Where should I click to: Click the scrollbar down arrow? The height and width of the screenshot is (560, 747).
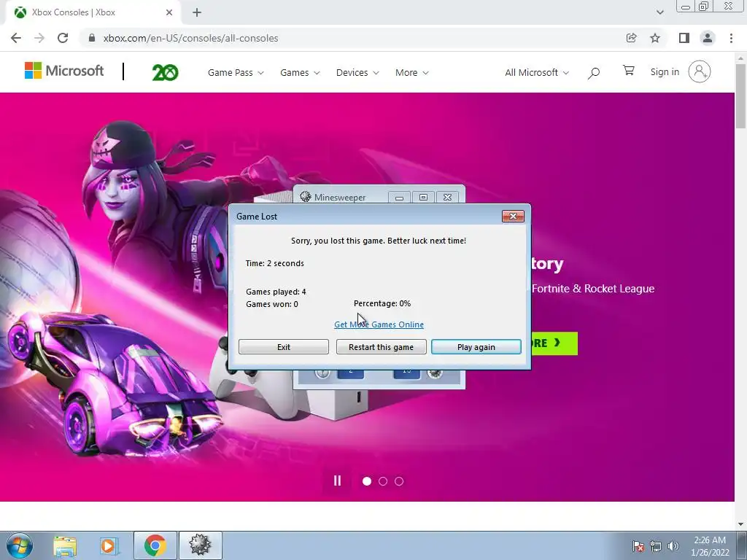pyautogui.click(x=740, y=524)
